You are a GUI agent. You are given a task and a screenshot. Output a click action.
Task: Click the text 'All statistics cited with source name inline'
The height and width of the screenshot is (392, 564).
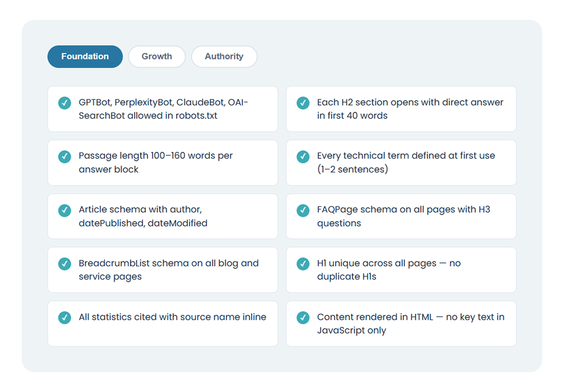[x=173, y=317]
